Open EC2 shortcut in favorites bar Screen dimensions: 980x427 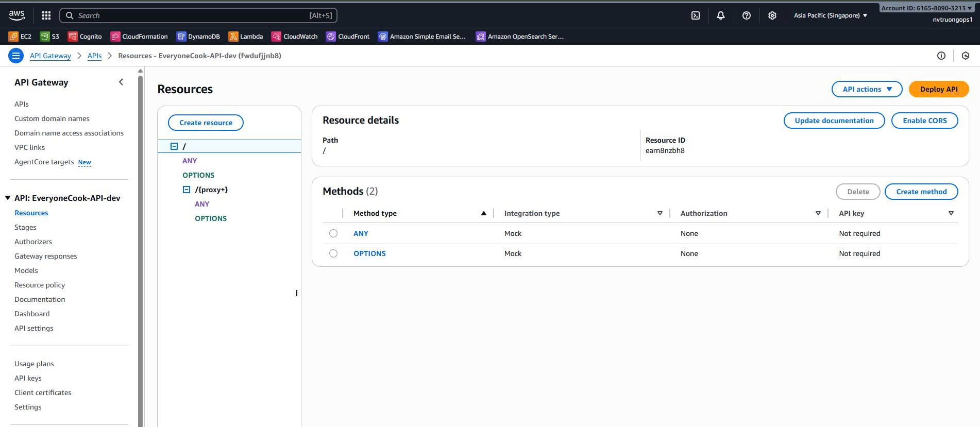[20, 37]
